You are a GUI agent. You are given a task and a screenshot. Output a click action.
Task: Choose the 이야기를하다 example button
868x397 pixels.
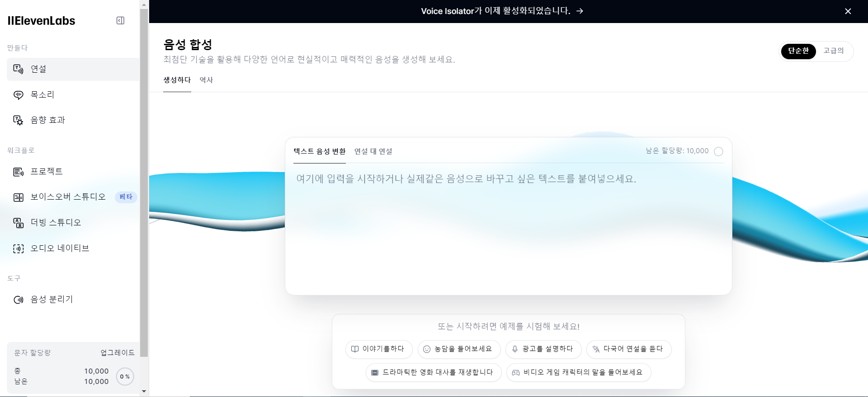pyautogui.click(x=379, y=349)
